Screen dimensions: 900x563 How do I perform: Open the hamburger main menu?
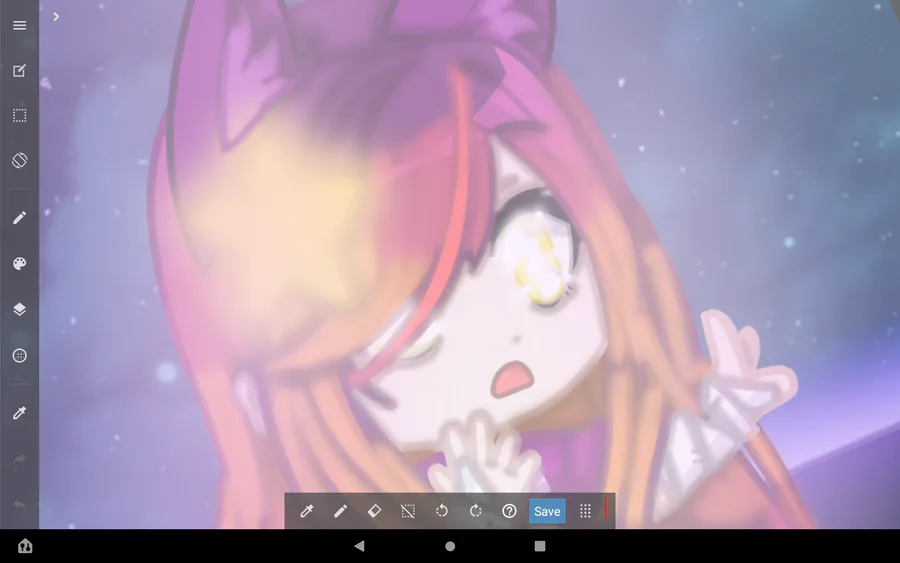(x=20, y=25)
